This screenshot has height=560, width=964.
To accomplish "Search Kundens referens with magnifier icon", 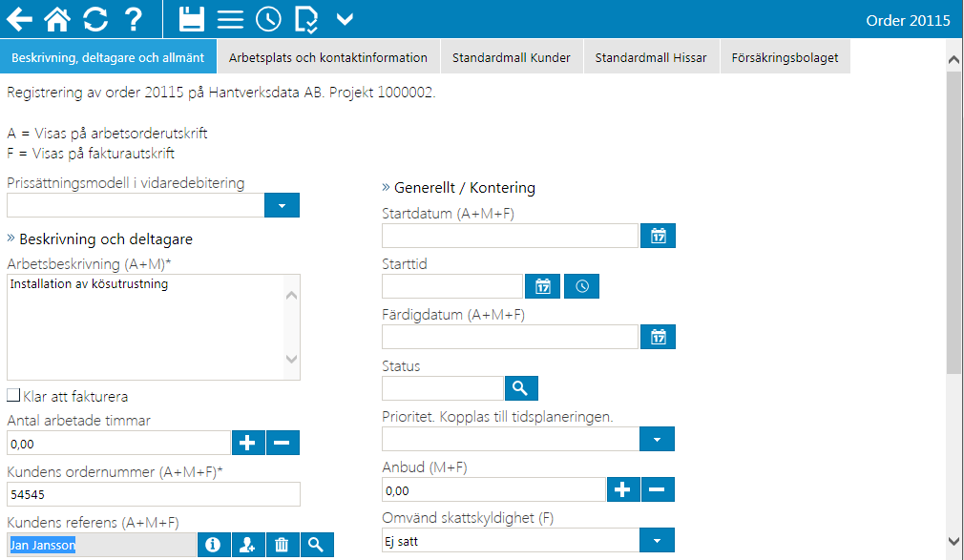I will [x=317, y=545].
